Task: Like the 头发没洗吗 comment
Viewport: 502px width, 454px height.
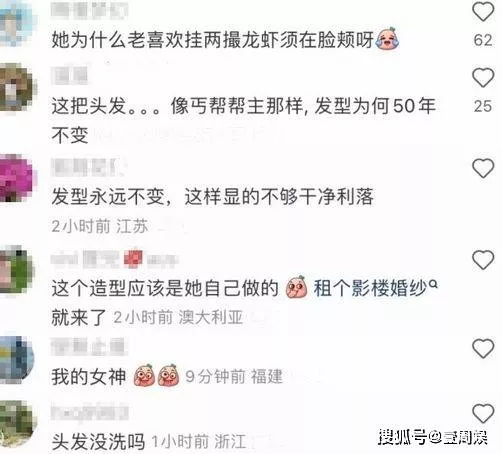Action: [483, 414]
